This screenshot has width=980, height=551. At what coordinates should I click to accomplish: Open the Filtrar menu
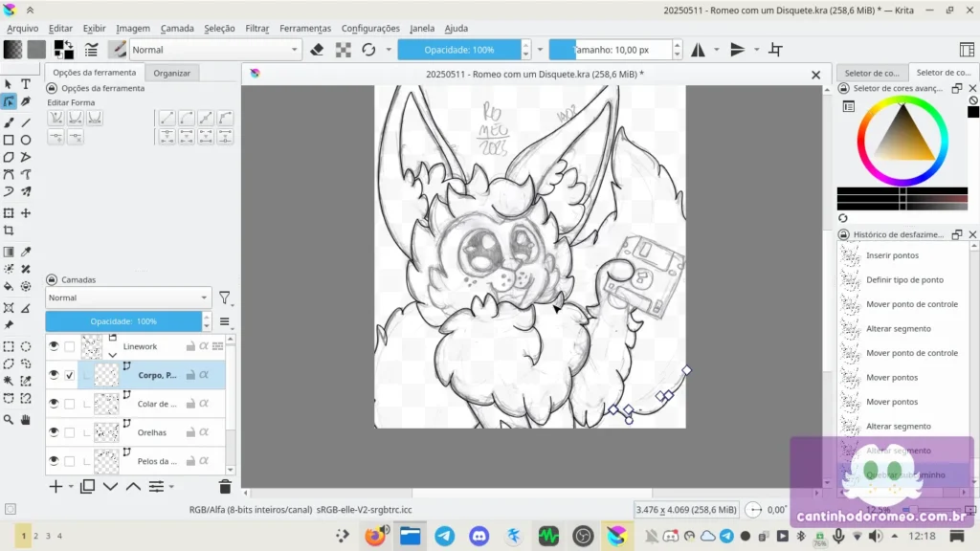point(256,28)
